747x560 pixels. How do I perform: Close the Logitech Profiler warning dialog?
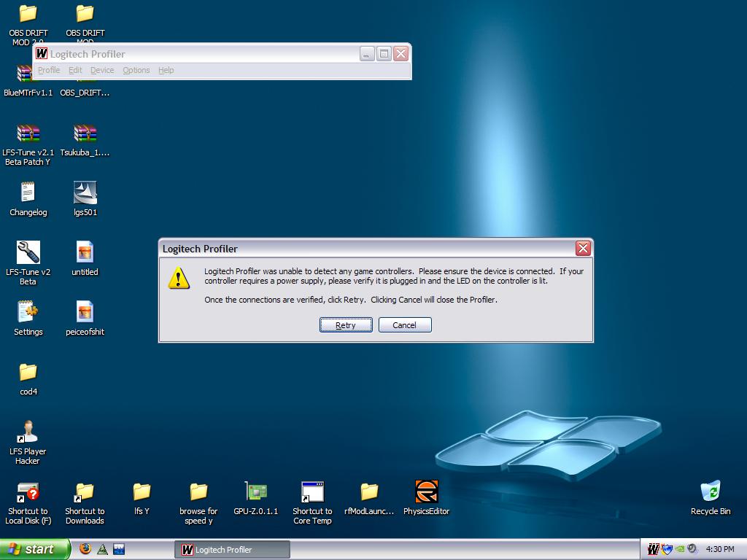coord(583,248)
